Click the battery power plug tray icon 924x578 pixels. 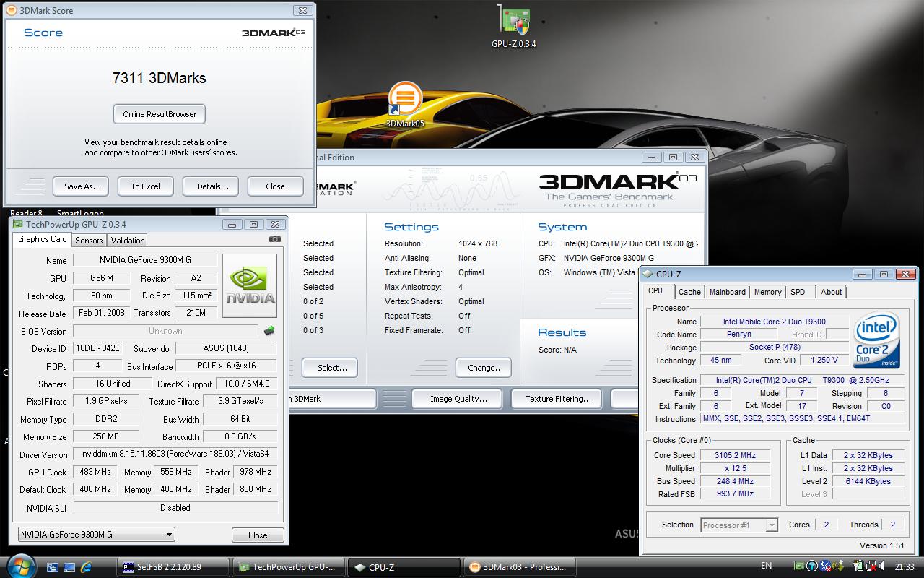pyautogui.click(x=859, y=566)
